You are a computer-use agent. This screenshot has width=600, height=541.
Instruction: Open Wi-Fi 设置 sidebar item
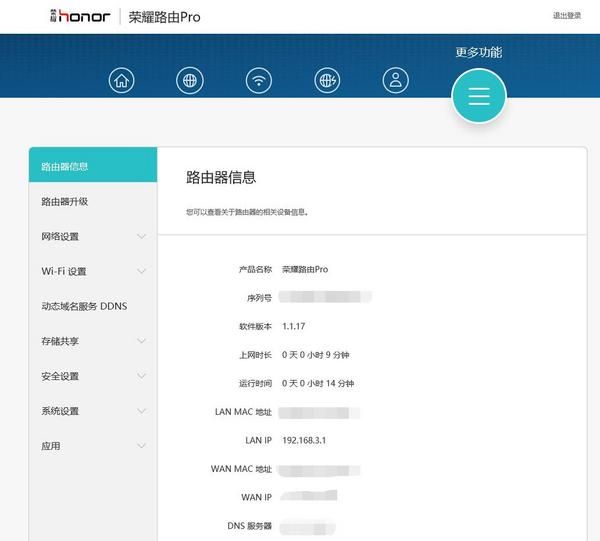93,271
